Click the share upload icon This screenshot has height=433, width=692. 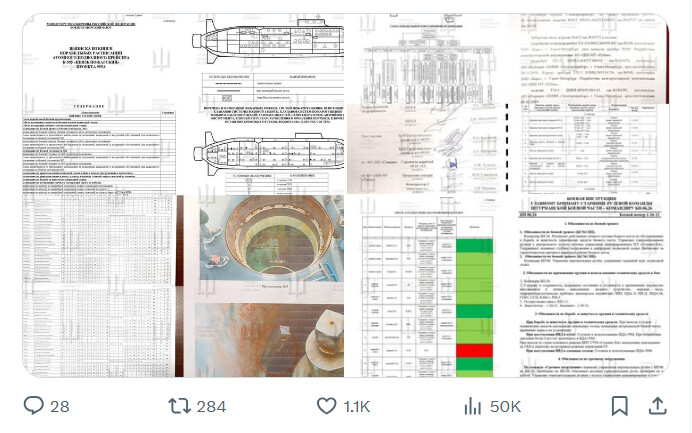(657, 406)
